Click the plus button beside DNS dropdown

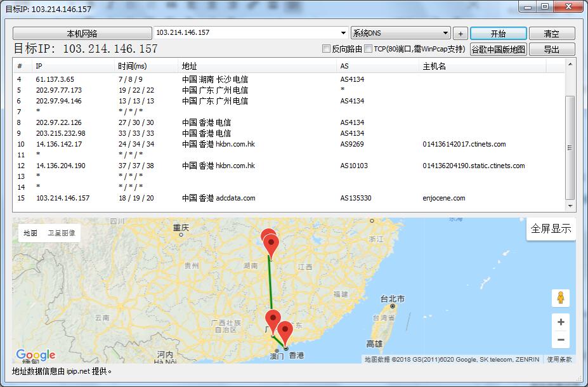(461, 34)
